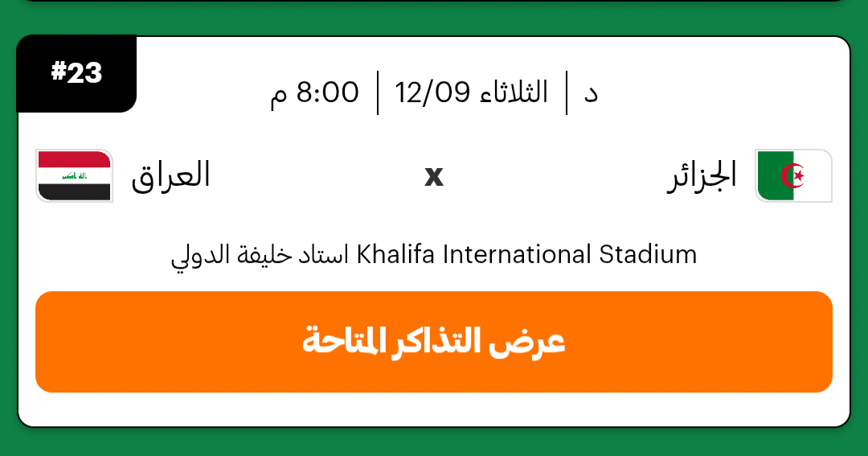Viewport: 868px width, 456px height.
Task: Click the group letter د
Action: [591, 93]
